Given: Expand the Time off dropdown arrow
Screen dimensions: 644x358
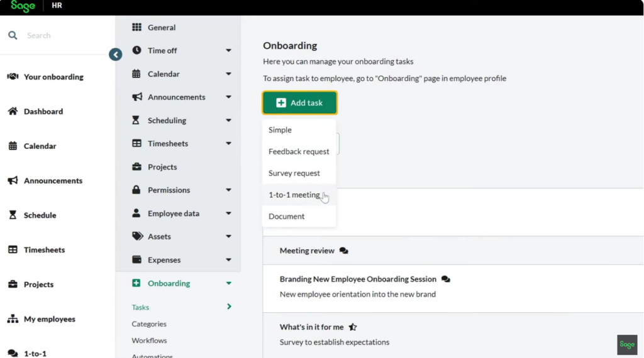Looking at the screenshot, I should click(228, 50).
